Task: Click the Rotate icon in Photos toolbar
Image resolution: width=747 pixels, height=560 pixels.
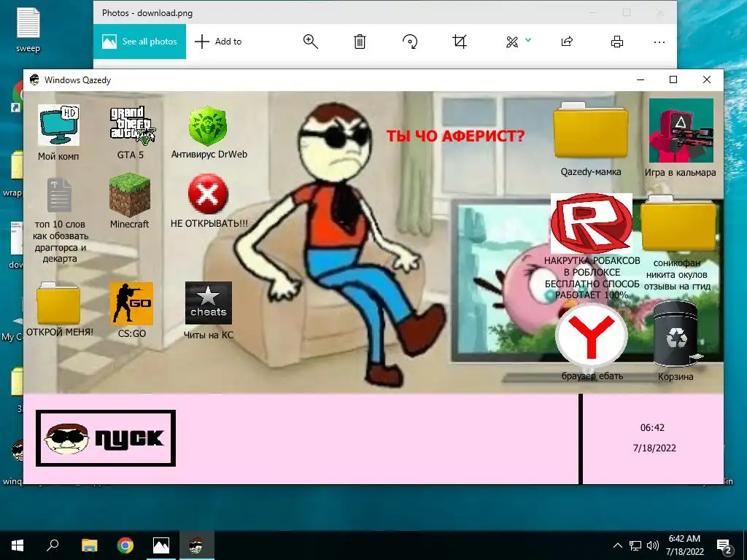Action: (x=410, y=42)
